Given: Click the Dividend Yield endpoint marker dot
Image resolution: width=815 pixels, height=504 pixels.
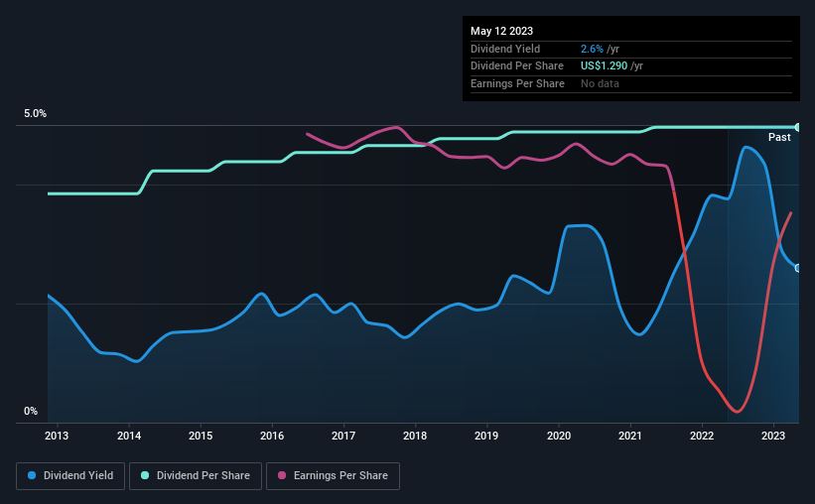Looking at the screenshot, I should pos(798,268).
